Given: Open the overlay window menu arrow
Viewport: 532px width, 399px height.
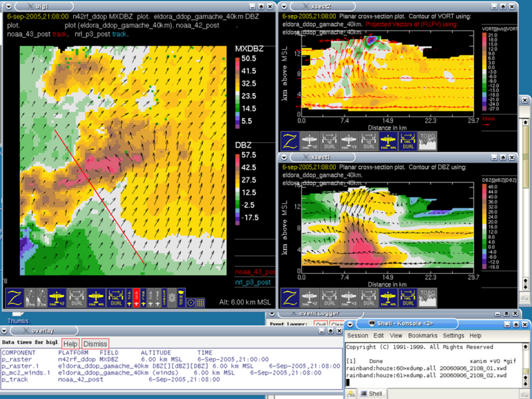Looking at the screenshot, I should tap(6, 331).
